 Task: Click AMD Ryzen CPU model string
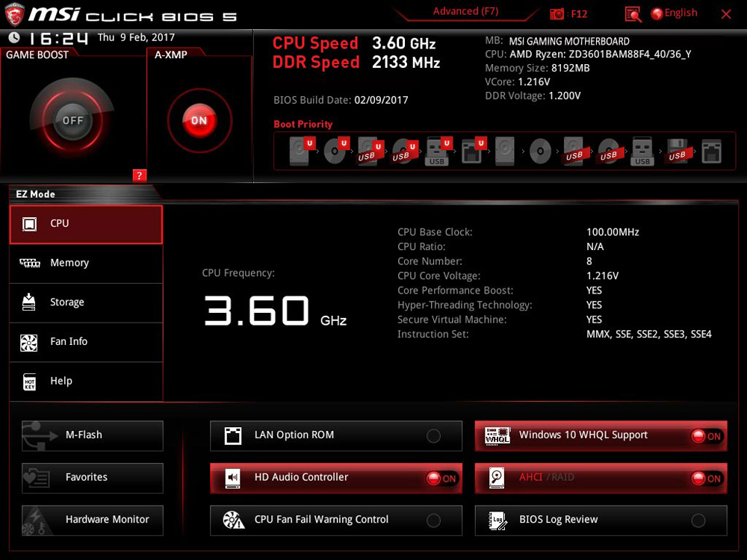tap(601, 55)
